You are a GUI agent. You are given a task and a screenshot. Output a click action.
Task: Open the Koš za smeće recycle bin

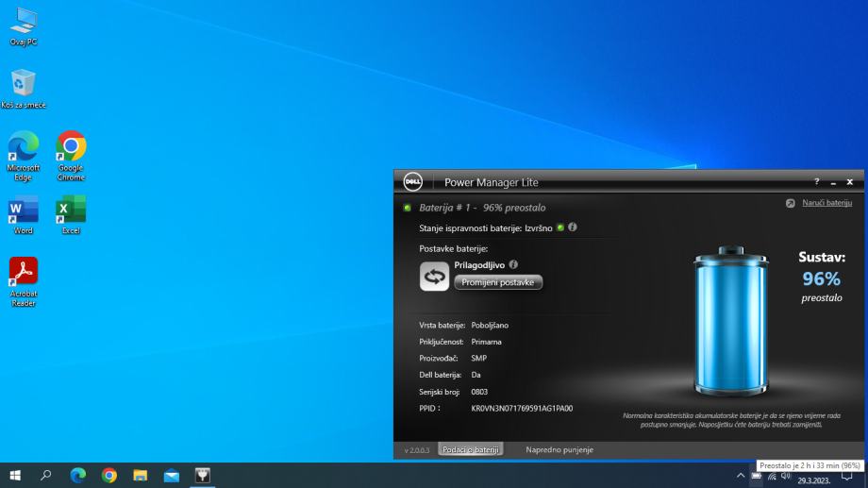(x=23, y=88)
